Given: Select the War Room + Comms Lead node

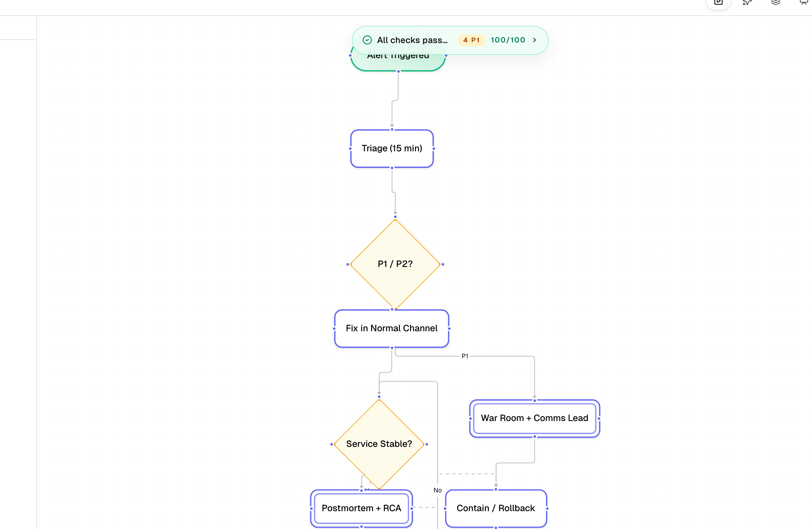Looking at the screenshot, I should (534, 418).
